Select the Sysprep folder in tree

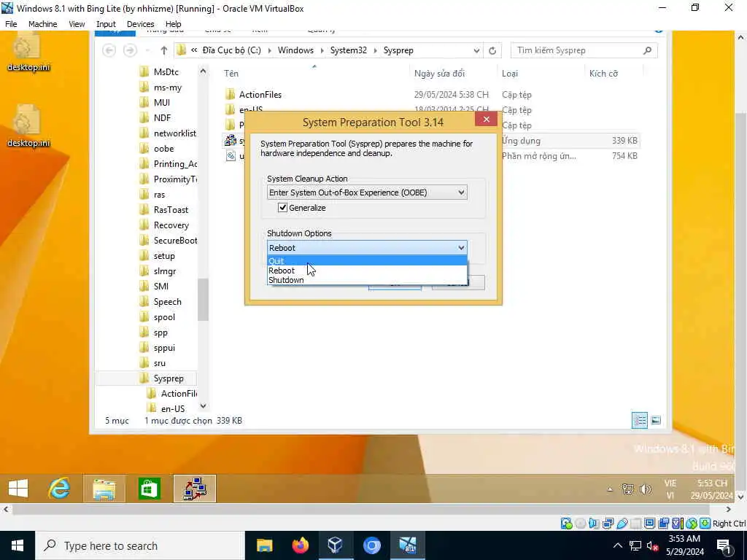point(169,378)
